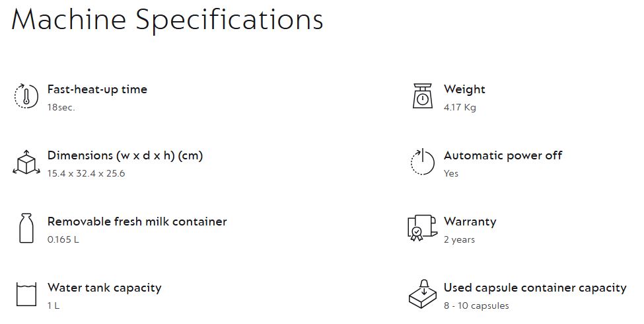This screenshot has width=644, height=324.
Task: Click the water tank icon
Action: [x=26, y=295]
